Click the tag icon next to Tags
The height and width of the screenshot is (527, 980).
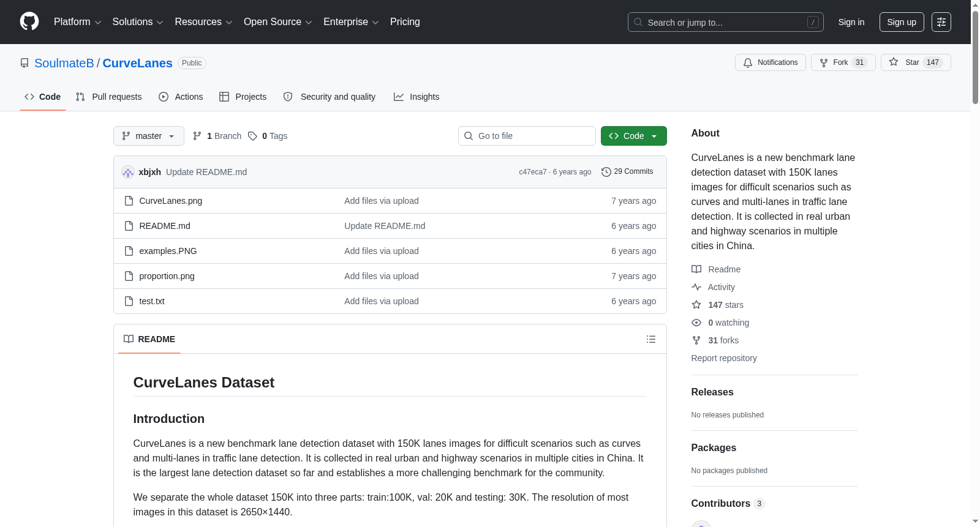[252, 136]
